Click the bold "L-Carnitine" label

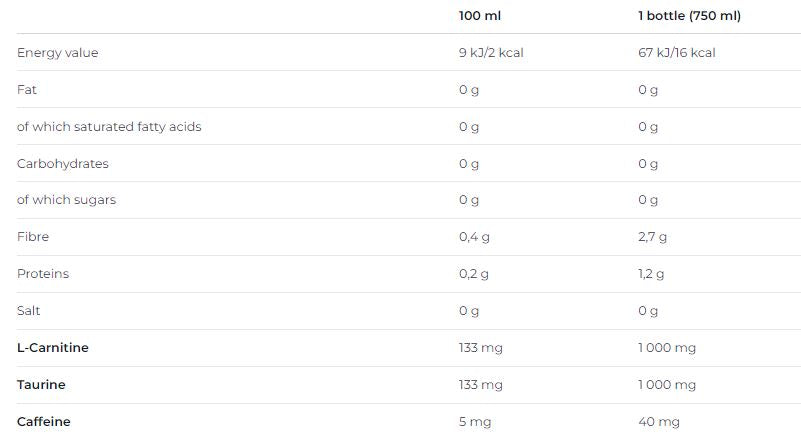(x=53, y=348)
